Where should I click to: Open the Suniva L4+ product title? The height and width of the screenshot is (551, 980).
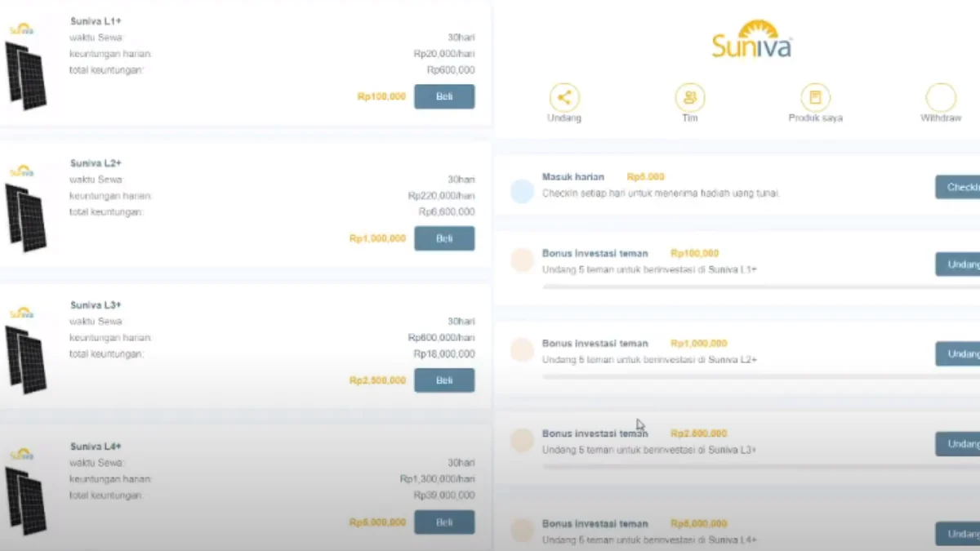click(x=96, y=447)
